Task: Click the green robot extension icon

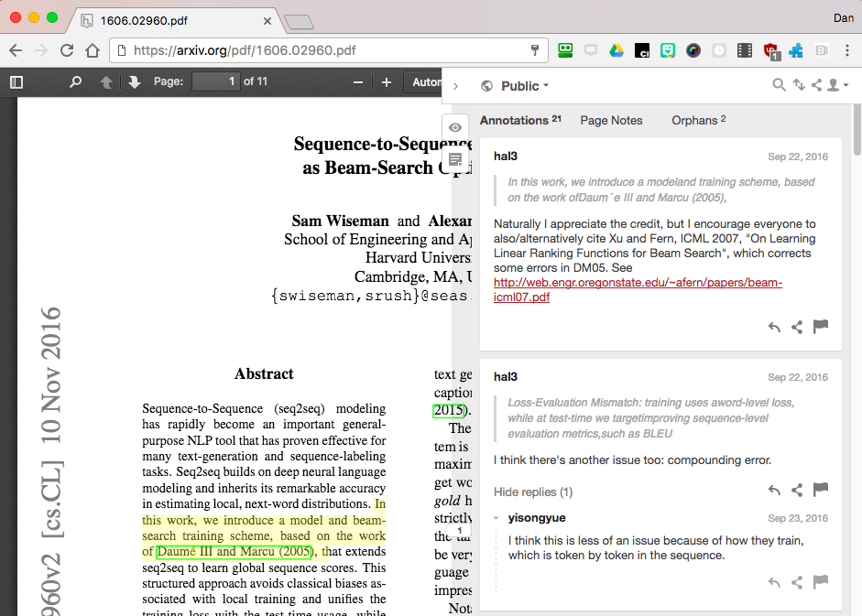Action: pyautogui.click(x=565, y=50)
